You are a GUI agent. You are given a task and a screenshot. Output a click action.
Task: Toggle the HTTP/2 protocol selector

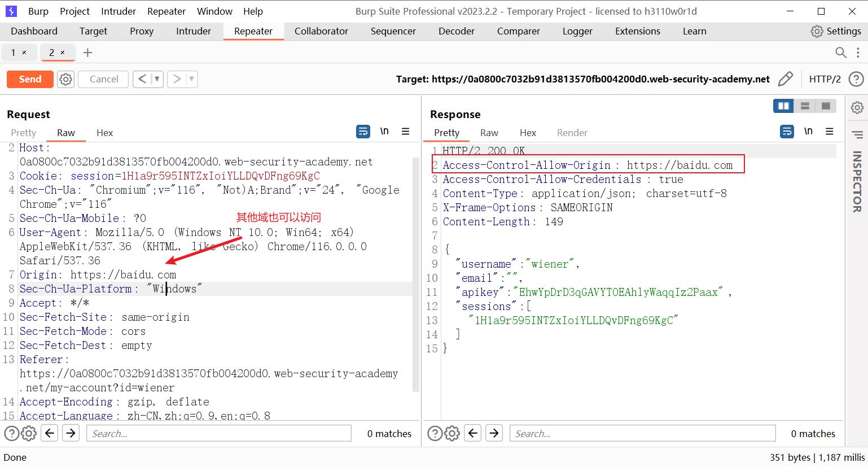(x=825, y=79)
